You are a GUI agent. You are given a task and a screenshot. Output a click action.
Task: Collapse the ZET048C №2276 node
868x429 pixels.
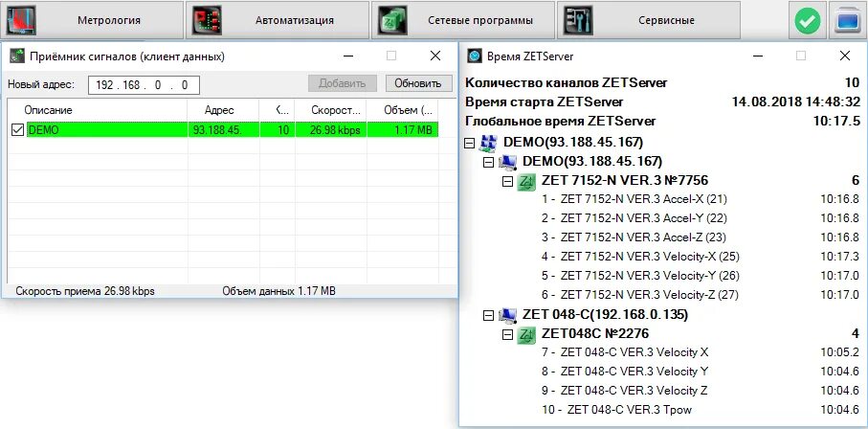pos(507,335)
